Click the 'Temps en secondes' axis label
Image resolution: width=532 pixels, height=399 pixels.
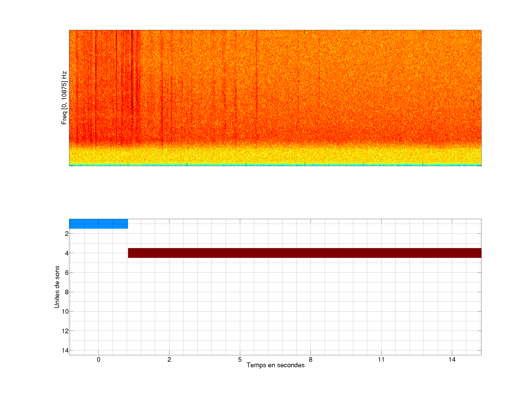[x=275, y=365]
